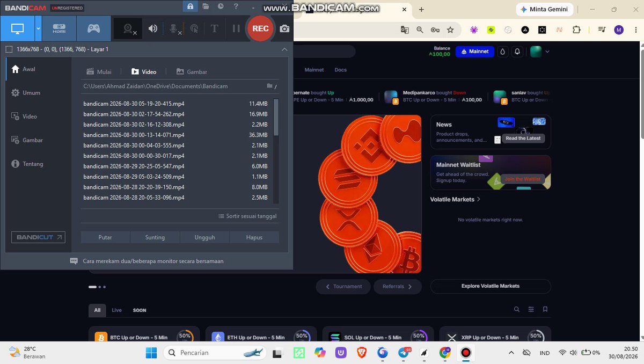The image size is (644, 364).
Task: Open the Windows Start menu
Action: pos(151,353)
